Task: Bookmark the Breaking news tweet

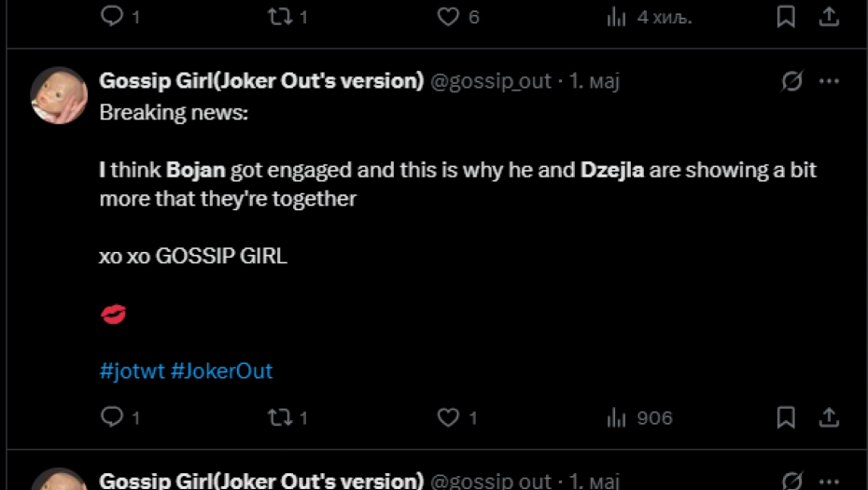Action: (x=786, y=417)
